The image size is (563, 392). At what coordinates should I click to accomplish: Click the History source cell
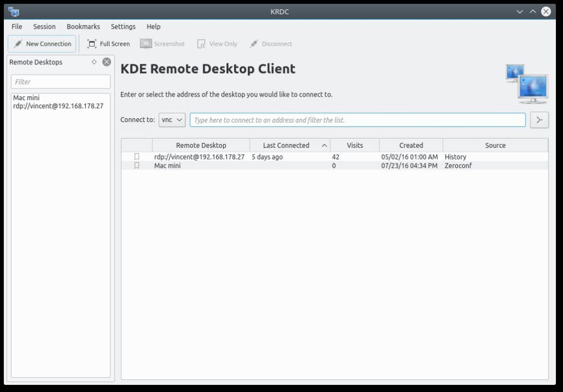pyautogui.click(x=455, y=157)
